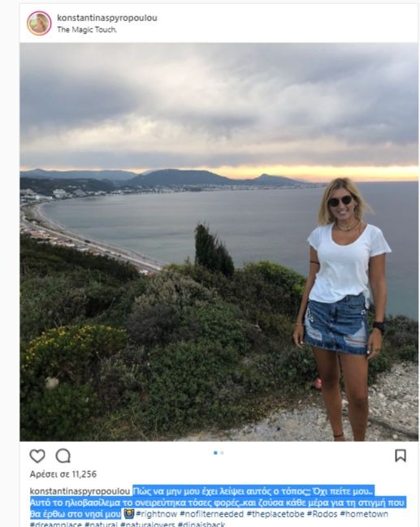This screenshot has height=527, width=420.
Task: Open konstantinaspyropoulou profile avatar
Action: [39, 24]
